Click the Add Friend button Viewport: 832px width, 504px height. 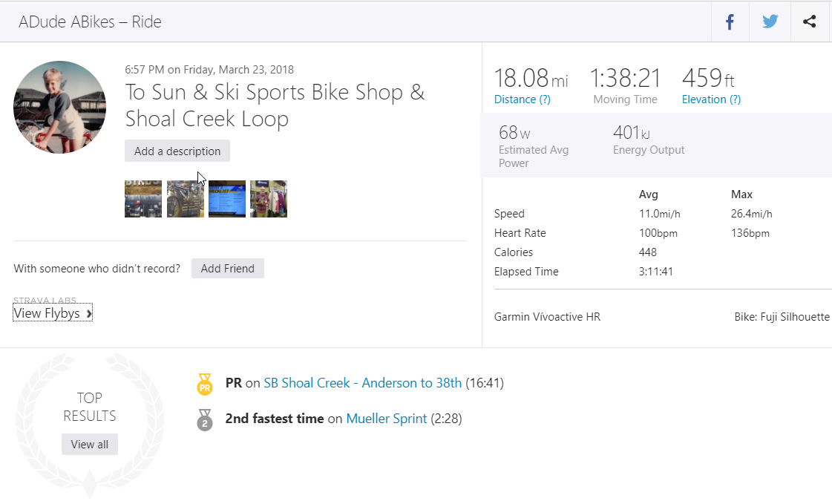pyautogui.click(x=227, y=269)
